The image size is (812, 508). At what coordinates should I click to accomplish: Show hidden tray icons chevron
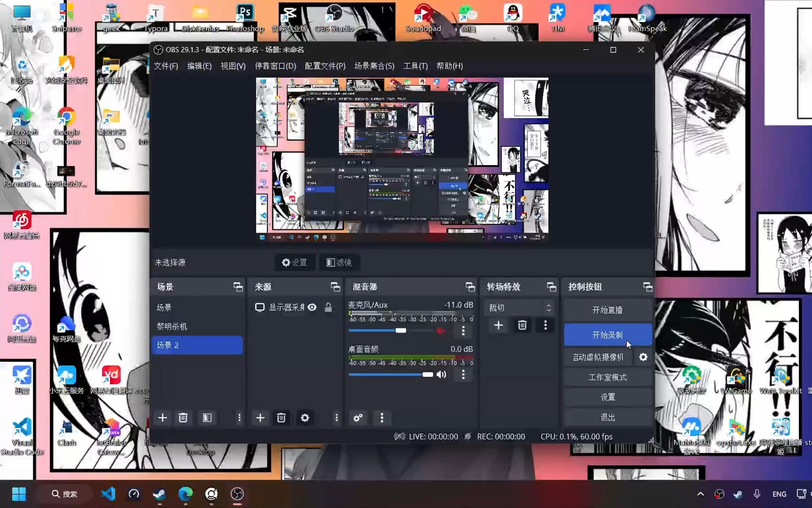[700, 494]
